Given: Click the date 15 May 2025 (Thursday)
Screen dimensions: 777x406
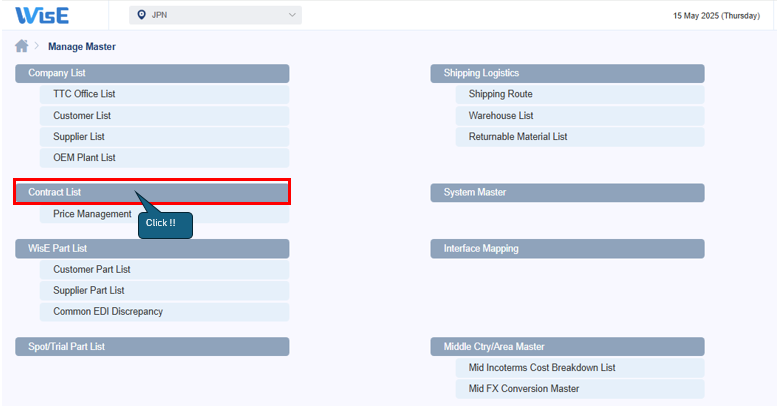Looking at the screenshot, I should (716, 16).
